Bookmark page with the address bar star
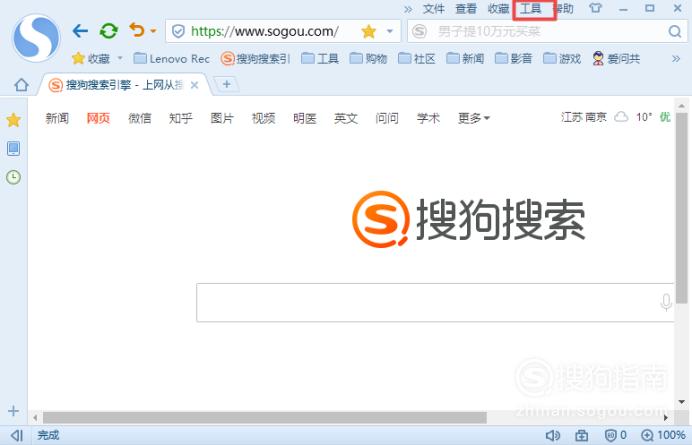Image resolution: width=692 pixels, height=445 pixels. click(x=369, y=31)
